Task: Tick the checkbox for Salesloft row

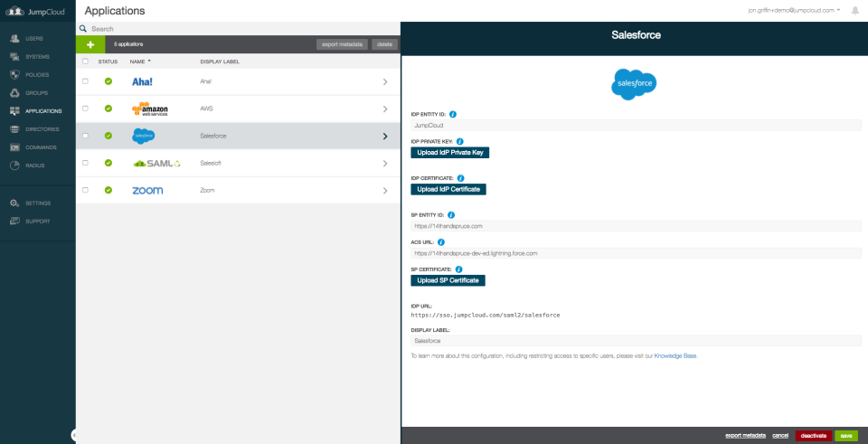Action: tap(85, 163)
